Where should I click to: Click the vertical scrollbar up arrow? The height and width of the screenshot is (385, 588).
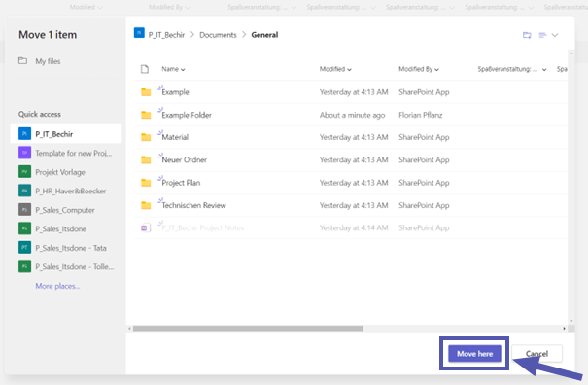click(x=571, y=53)
